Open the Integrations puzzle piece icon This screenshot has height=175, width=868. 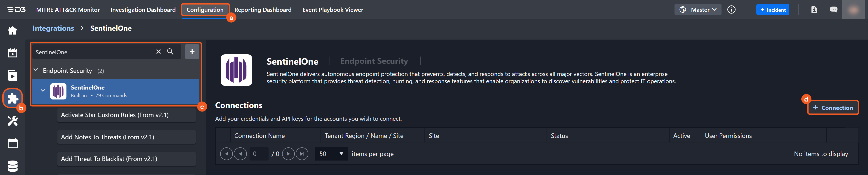click(12, 98)
